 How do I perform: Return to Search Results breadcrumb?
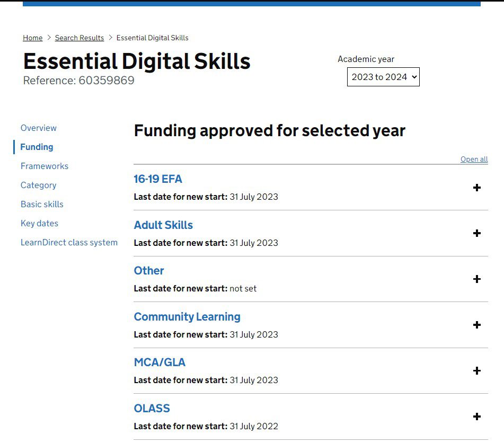79,38
